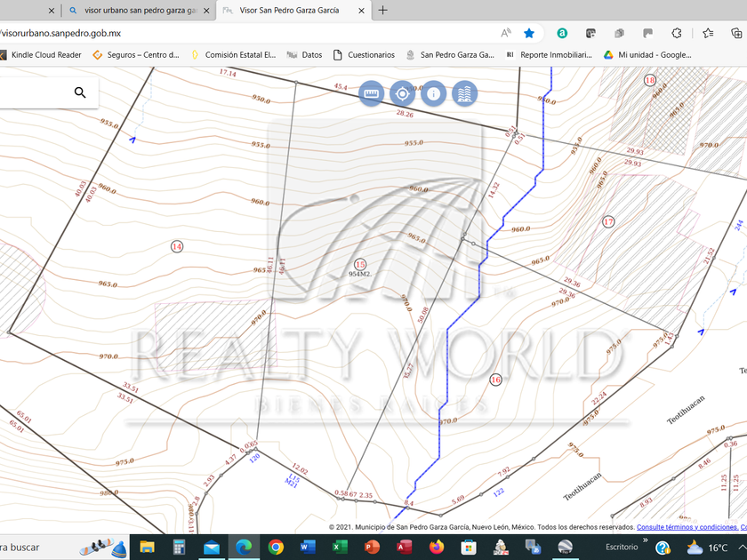The height and width of the screenshot is (560, 747).
Task: Close the 'visor urbano san pedro garza' search tab
Action: (x=206, y=11)
